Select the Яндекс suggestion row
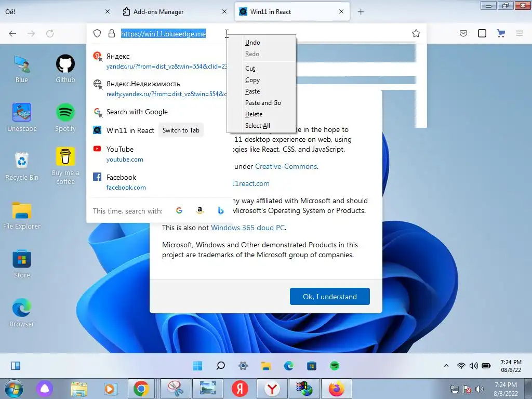 [158, 61]
